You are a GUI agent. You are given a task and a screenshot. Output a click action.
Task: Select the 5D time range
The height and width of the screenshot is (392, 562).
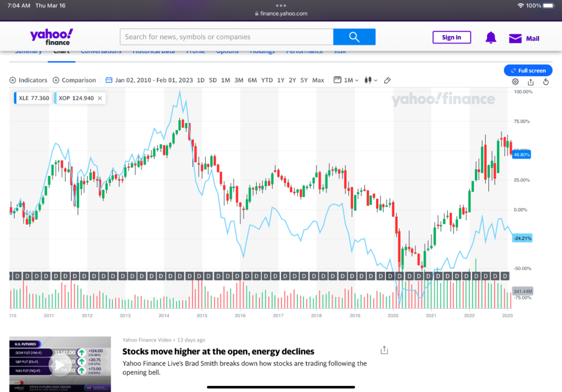(x=213, y=80)
